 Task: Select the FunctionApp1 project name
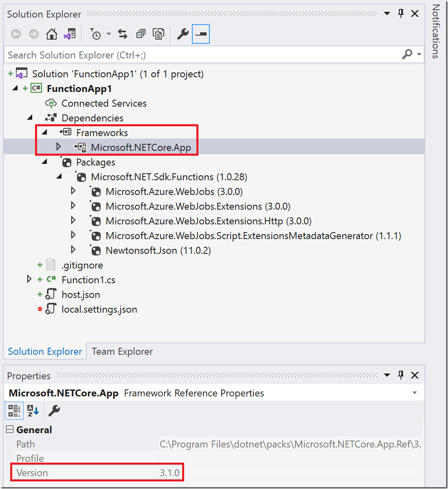tap(79, 89)
